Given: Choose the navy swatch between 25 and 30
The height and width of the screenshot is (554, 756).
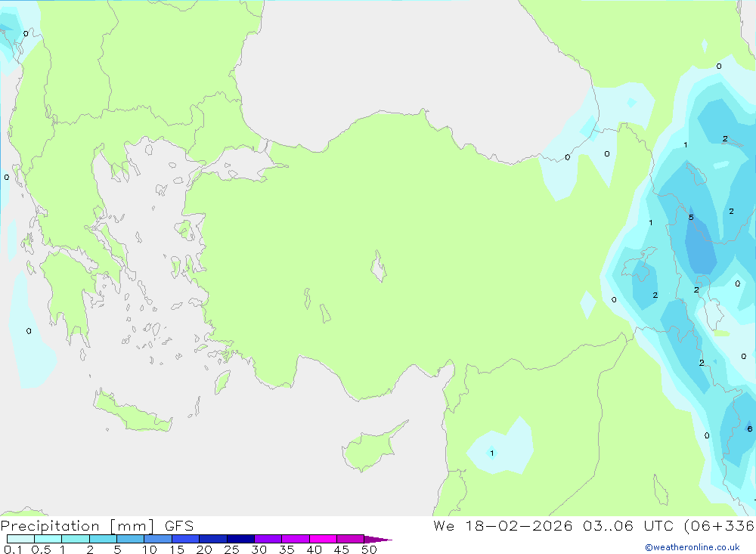Looking at the screenshot, I should [240, 539].
